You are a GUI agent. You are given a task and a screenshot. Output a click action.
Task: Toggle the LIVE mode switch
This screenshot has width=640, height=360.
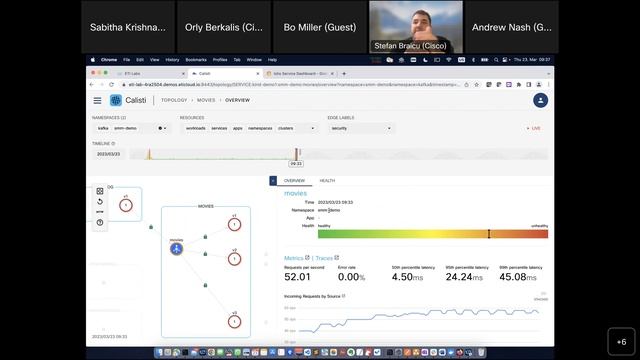(533, 128)
